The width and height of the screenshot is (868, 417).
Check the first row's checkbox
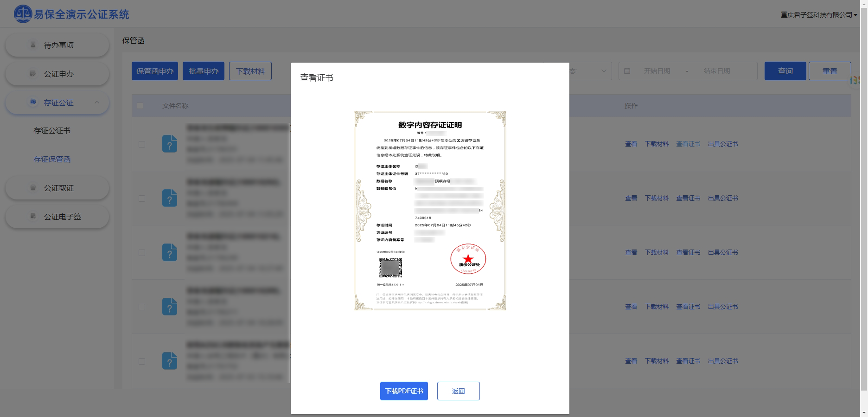pos(142,144)
